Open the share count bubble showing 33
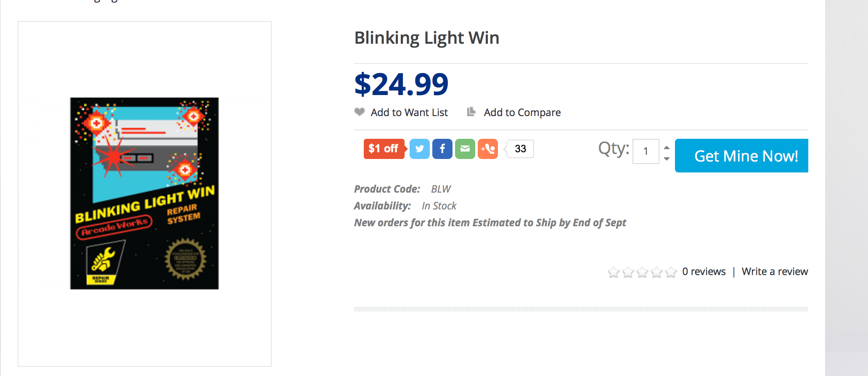The image size is (868, 376). [520, 149]
